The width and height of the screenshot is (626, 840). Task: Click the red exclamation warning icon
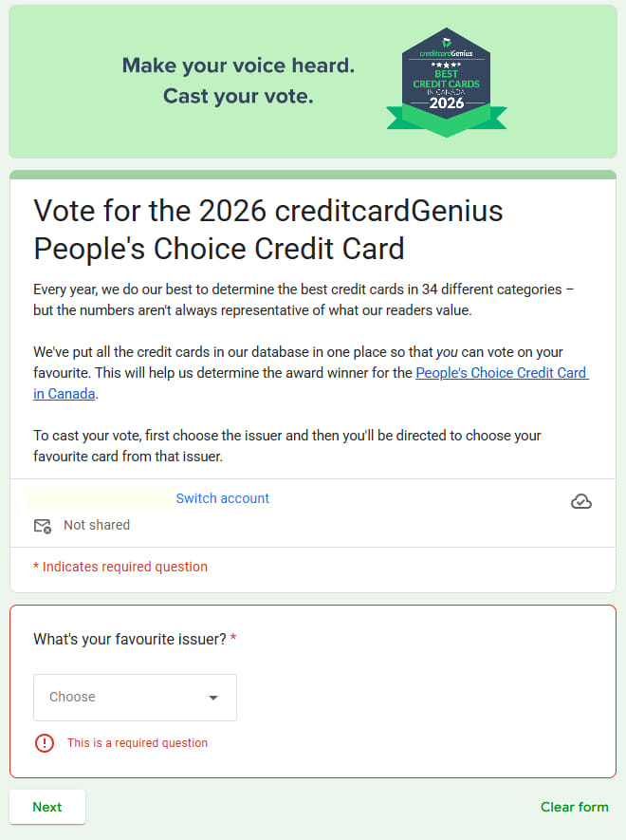coord(45,743)
